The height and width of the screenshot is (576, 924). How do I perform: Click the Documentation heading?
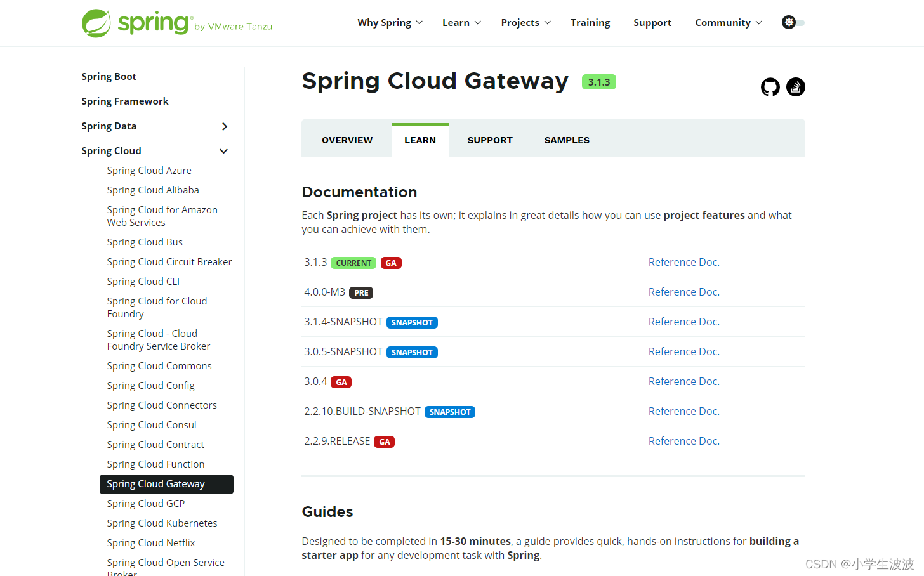coord(359,192)
